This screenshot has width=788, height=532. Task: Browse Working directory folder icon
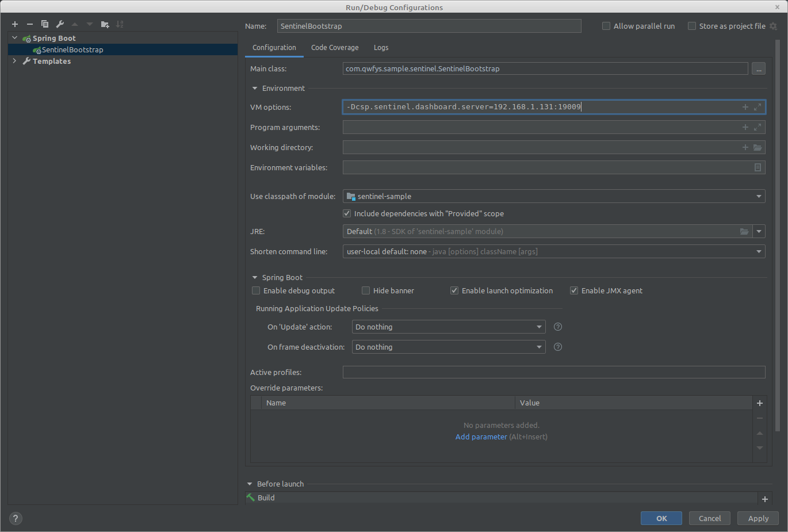tap(758, 147)
